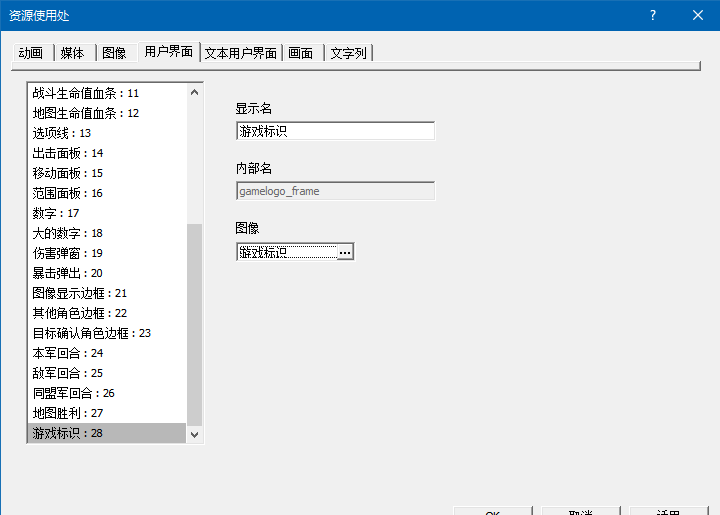
Task: Close the 资源使用处 dialog
Action: click(698, 15)
